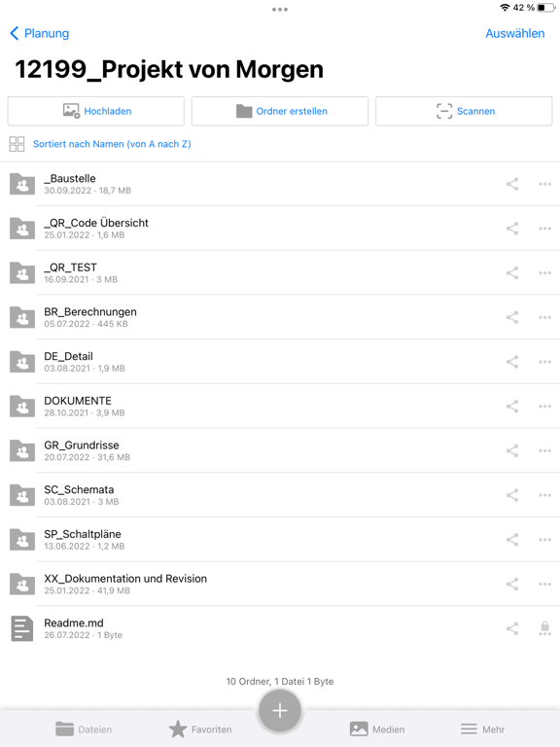560x747 pixels.
Task: Tap Ordner erstellen button
Action: [x=280, y=111]
